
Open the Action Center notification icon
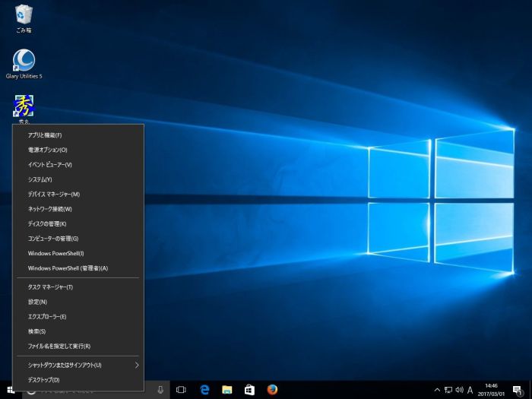pyautogui.click(x=517, y=389)
